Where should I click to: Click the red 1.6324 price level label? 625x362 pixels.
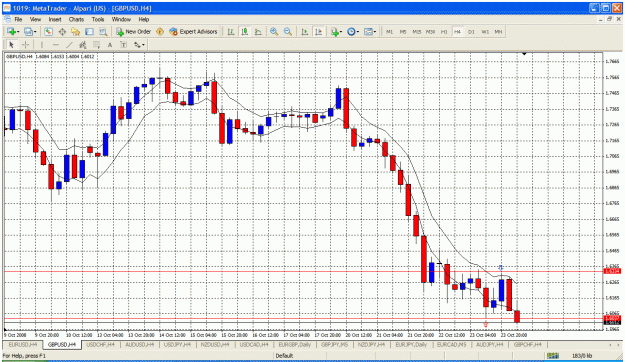coord(612,271)
